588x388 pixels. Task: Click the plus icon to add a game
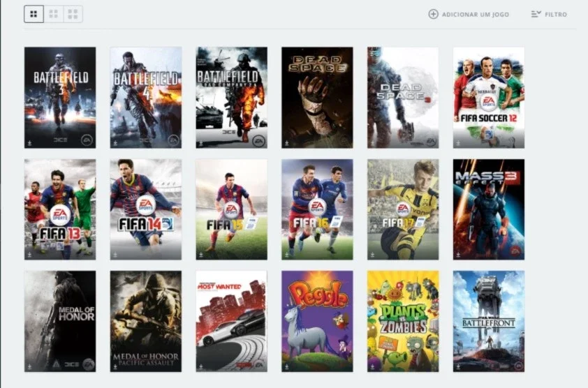point(433,14)
